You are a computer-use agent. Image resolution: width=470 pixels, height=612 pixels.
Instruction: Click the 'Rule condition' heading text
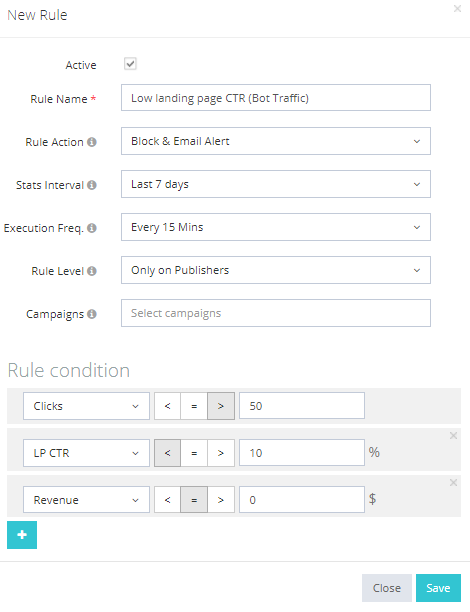(69, 370)
